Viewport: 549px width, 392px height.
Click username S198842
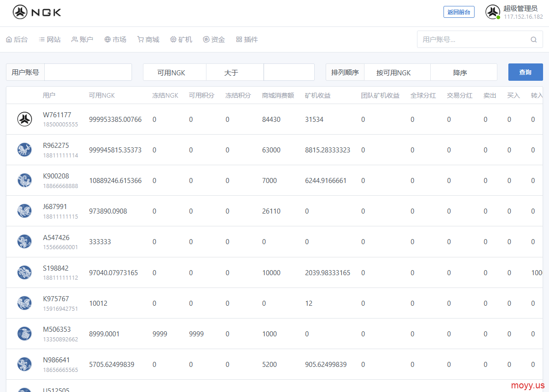pyautogui.click(x=56, y=268)
